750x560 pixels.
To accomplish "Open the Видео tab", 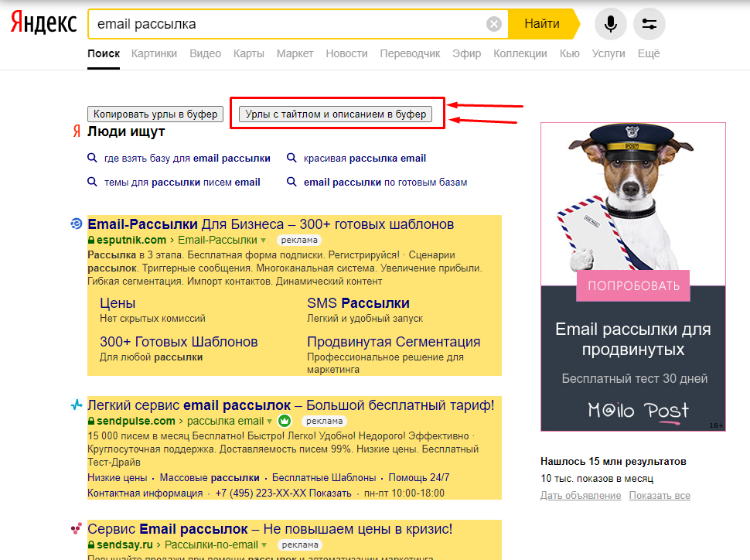I will [205, 53].
